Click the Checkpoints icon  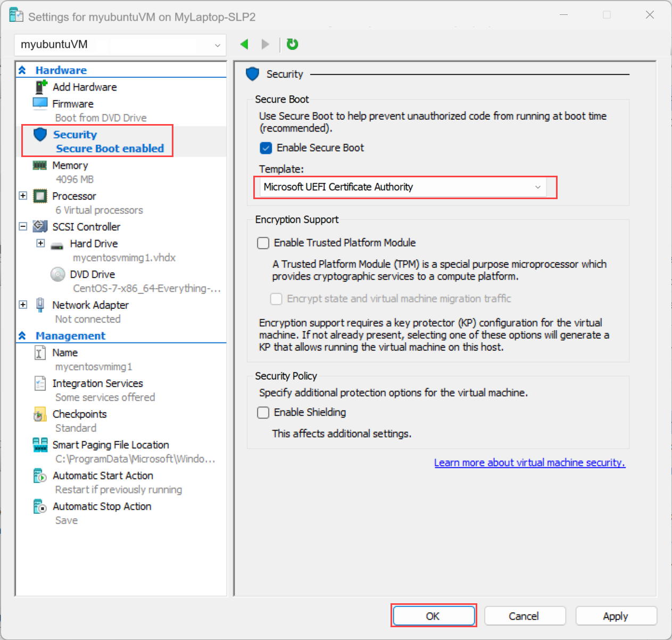click(39, 414)
